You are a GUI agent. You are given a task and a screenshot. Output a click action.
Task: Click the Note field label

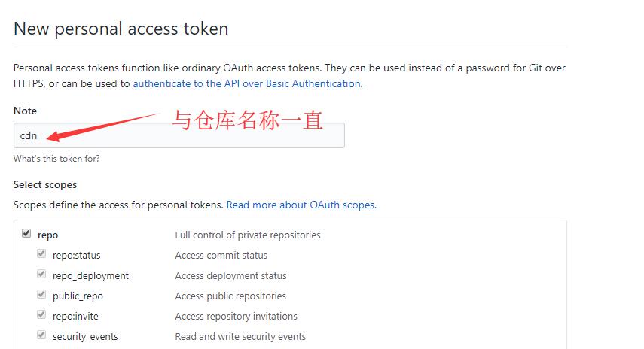[x=25, y=111]
